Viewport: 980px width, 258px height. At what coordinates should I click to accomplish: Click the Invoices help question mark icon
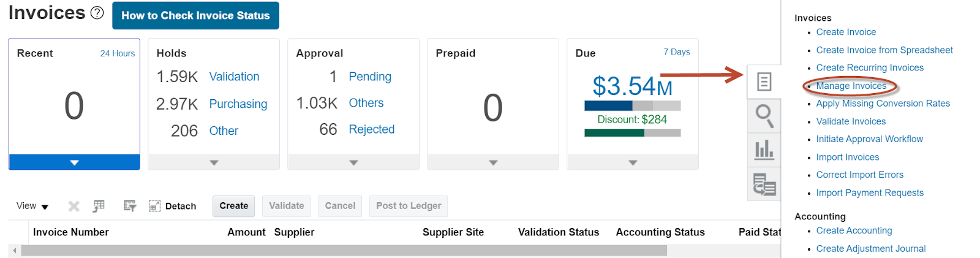97,13
